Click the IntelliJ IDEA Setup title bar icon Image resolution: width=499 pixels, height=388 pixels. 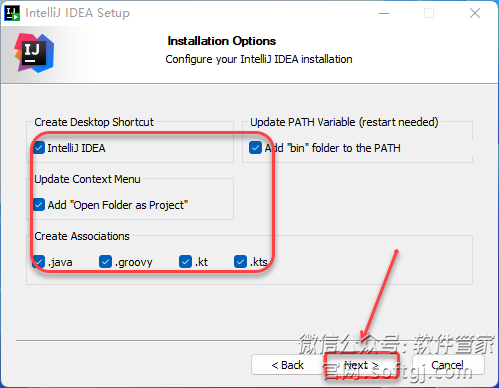point(12,13)
